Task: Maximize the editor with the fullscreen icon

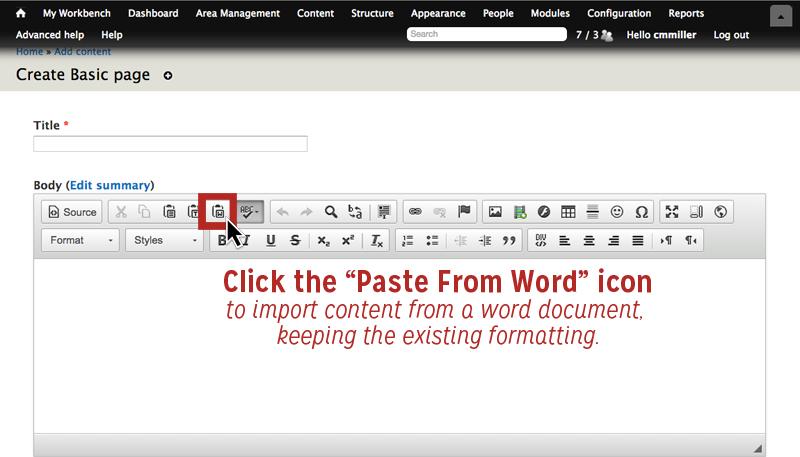Action: (672, 212)
